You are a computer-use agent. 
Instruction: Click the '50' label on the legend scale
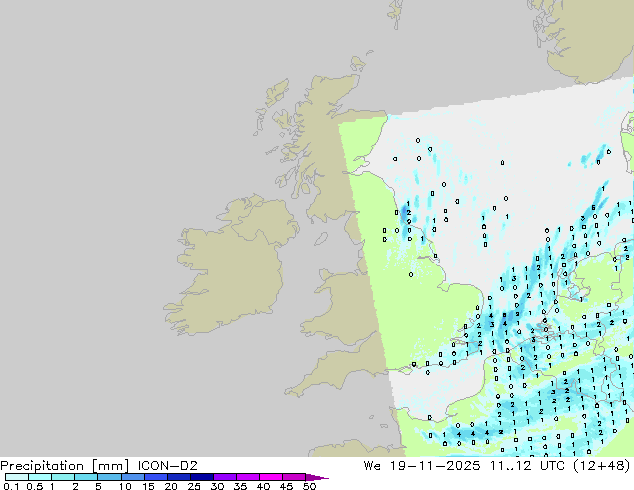pos(310,486)
